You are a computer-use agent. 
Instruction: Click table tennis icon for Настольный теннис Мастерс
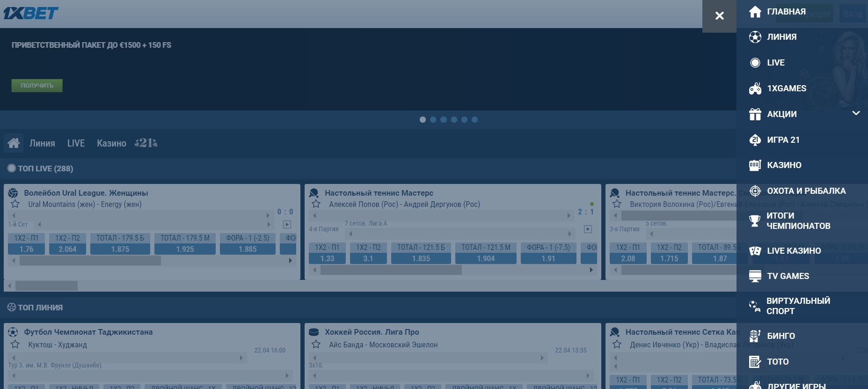click(314, 193)
